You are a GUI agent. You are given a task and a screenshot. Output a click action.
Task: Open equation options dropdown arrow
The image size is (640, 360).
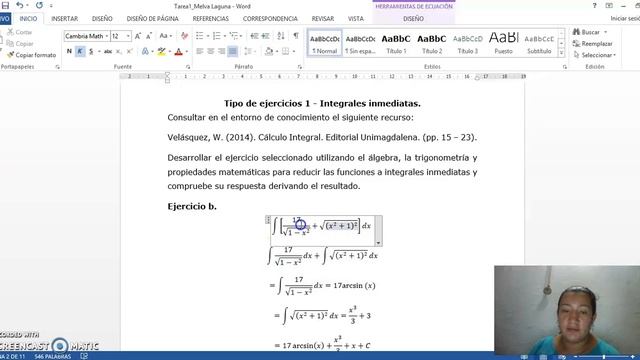click(x=378, y=242)
